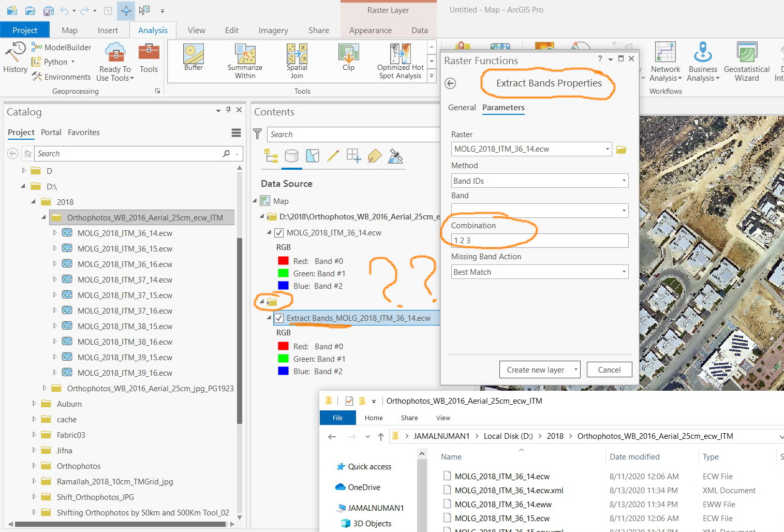Viewport: 784px width, 532px height.
Task: Open the Buffer geoprocessing tool
Action: [x=194, y=57]
